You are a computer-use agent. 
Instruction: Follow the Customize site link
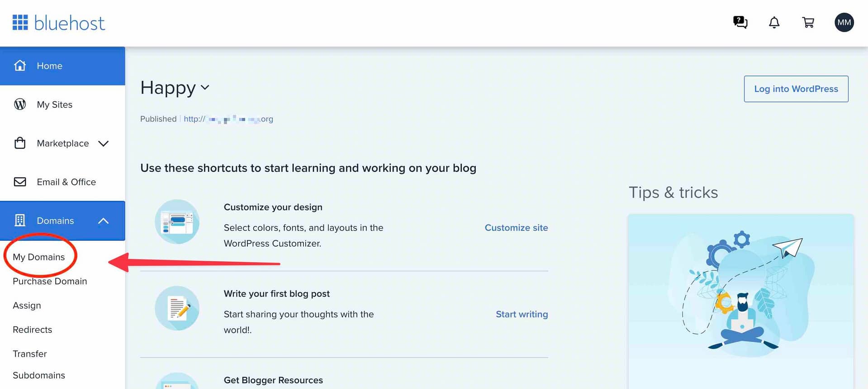pyautogui.click(x=516, y=228)
